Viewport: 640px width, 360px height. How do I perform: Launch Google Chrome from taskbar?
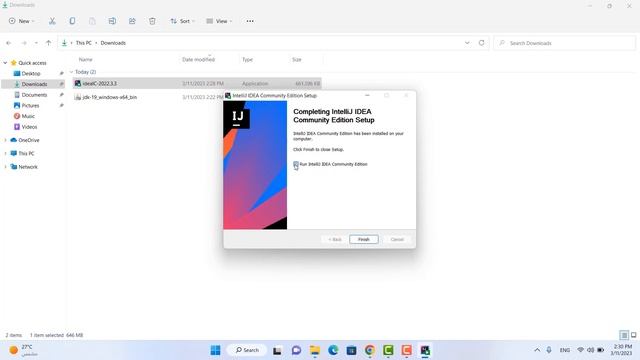(370, 350)
